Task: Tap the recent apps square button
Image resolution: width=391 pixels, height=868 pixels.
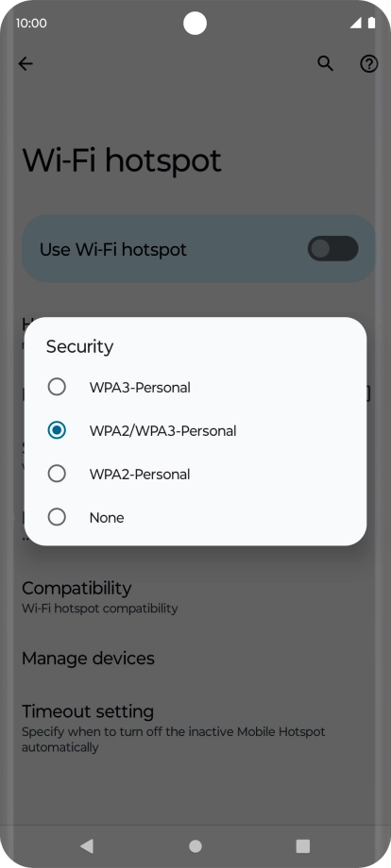Action: [303, 845]
